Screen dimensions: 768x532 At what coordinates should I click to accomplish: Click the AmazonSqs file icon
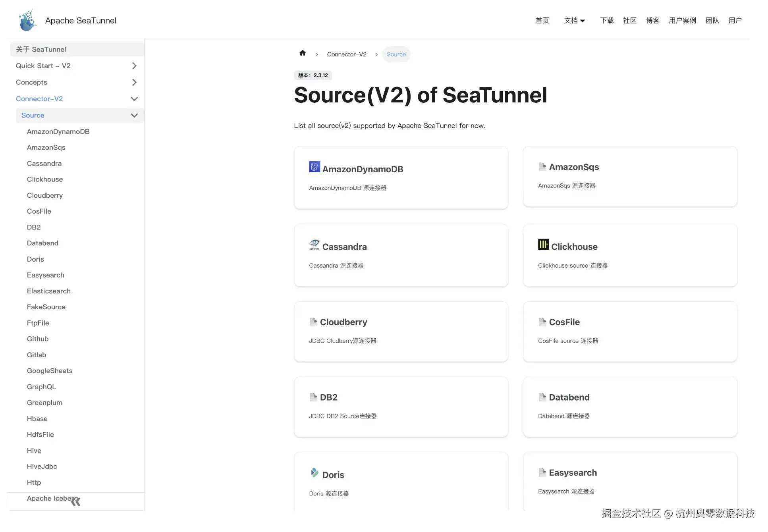point(542,167)
